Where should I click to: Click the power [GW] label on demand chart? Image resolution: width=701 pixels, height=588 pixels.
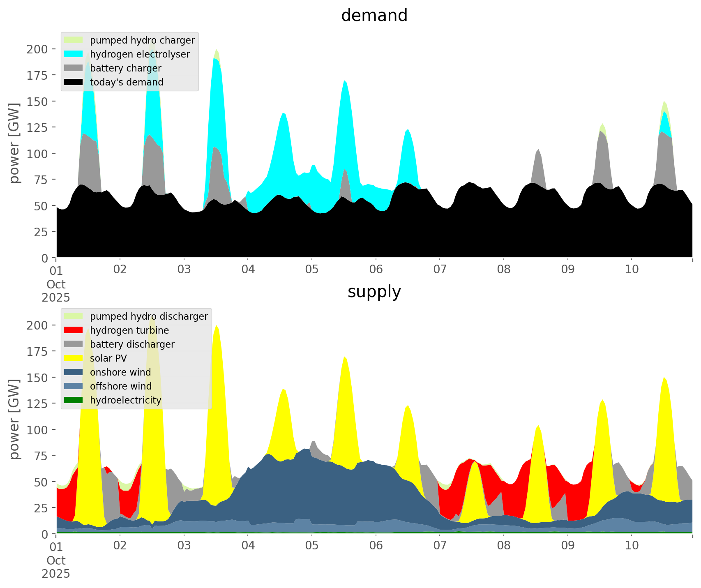[14, 143]
